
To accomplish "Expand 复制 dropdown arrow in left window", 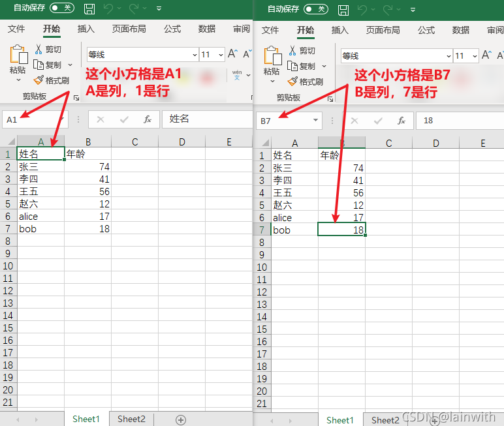I will (70, 65).
